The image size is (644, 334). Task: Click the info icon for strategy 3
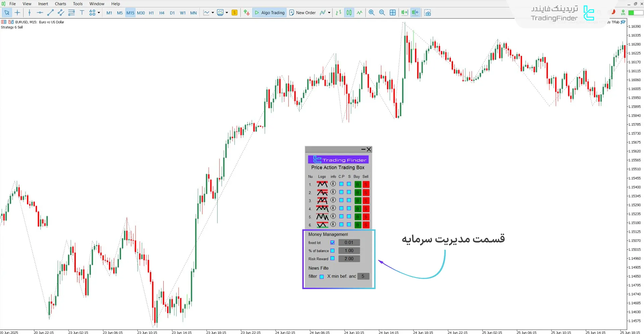pos(333,200)
